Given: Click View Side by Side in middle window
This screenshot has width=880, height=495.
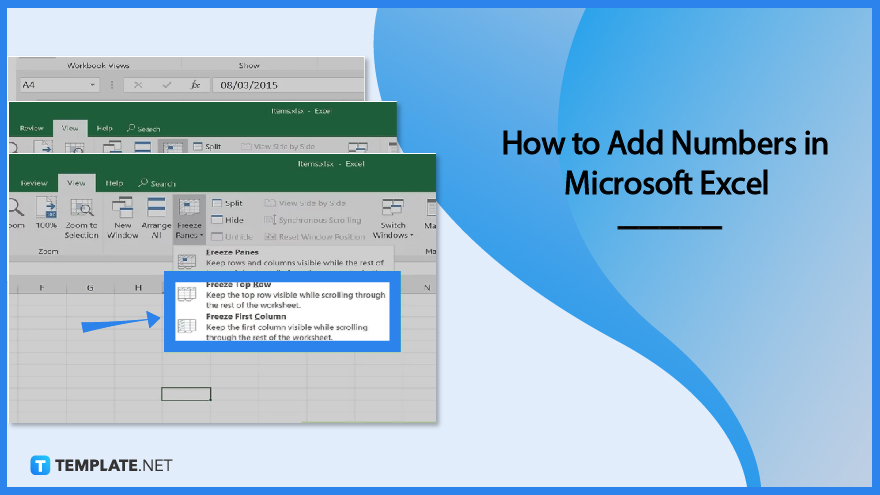Looking at the screenshot, I should click(278, 146).
